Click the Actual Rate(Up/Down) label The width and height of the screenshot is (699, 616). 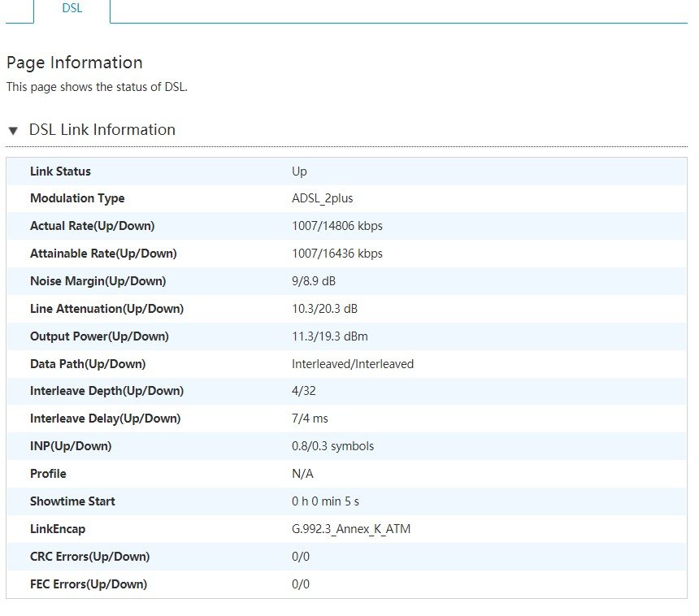93,226
